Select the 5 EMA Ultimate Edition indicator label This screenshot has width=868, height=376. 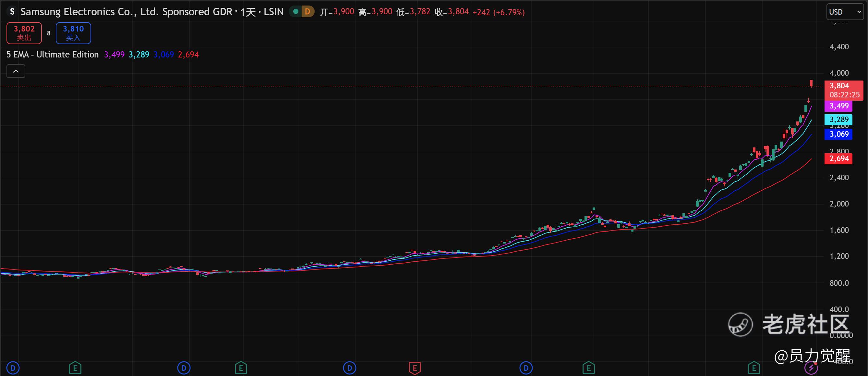point(53,55)
